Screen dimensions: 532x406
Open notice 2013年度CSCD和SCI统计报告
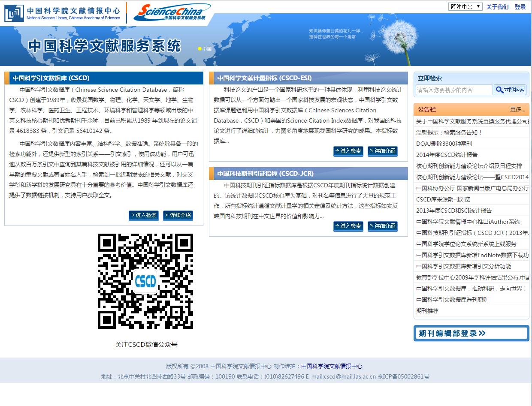click(x=454, y=211)
